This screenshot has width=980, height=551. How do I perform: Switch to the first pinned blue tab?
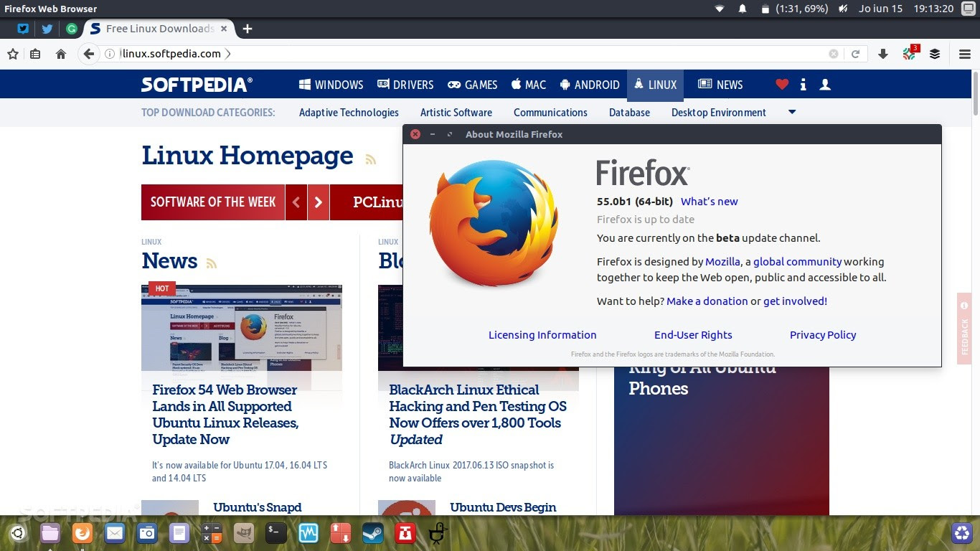coord(23,29)
